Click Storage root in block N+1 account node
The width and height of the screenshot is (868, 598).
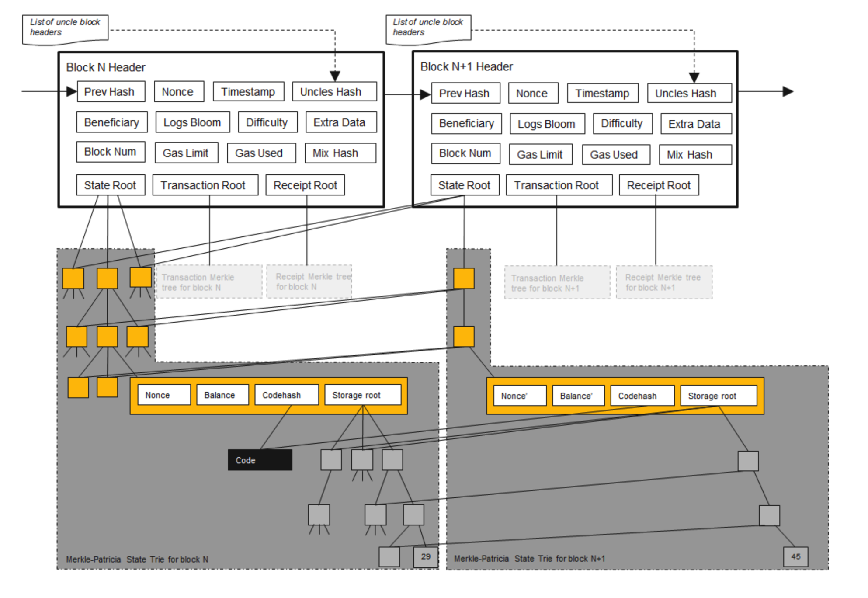coord(719,396)
